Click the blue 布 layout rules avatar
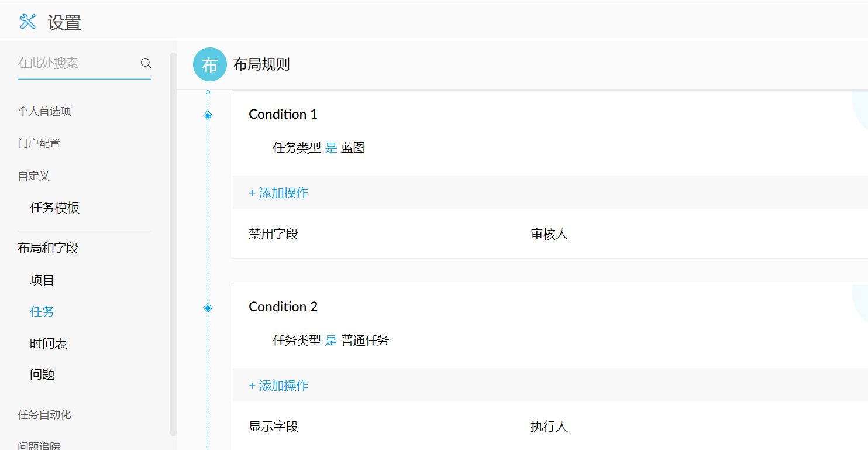Image resolution: width=868 pixels, height=450 pixels. [x=209, y=64]
